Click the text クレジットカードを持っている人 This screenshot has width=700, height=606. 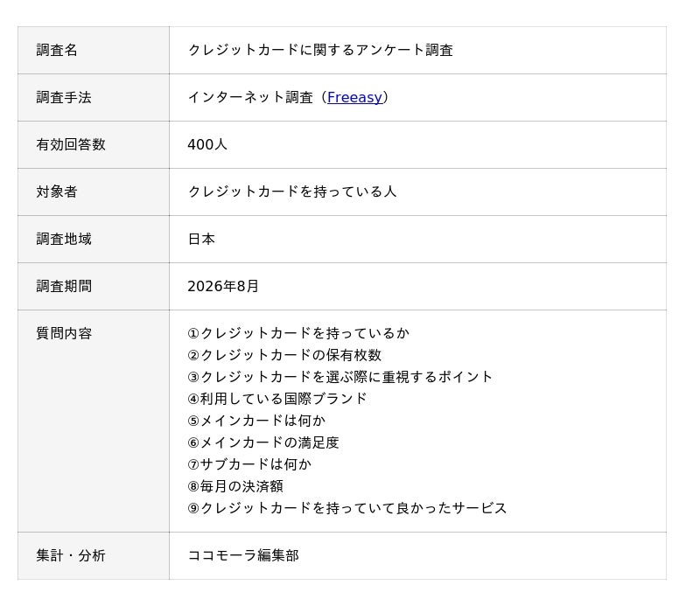point(292,192)
